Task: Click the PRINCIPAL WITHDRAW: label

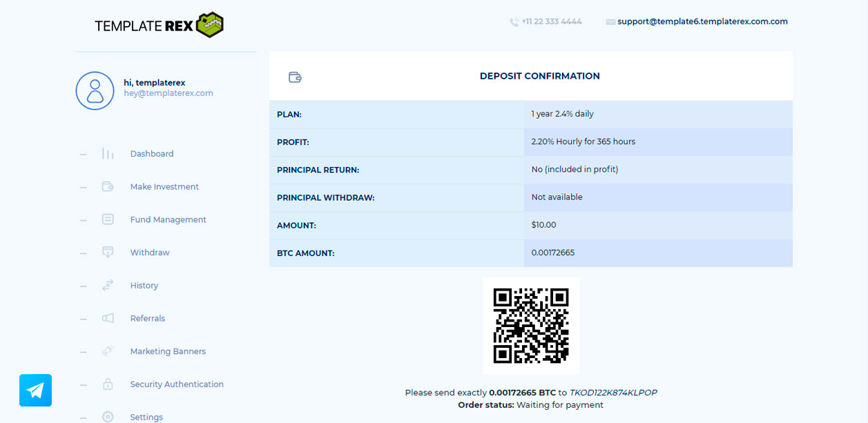Action: (x=326, y=198)
